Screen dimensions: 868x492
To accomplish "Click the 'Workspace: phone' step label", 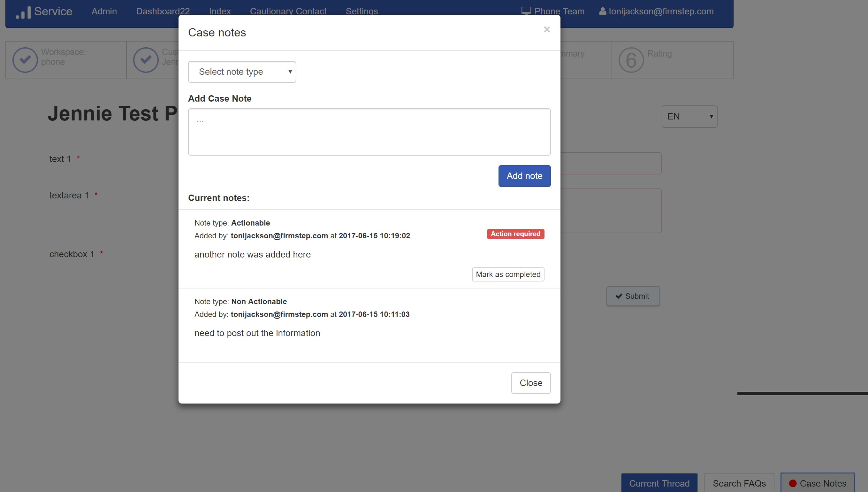I will click(x=63, y=57).
